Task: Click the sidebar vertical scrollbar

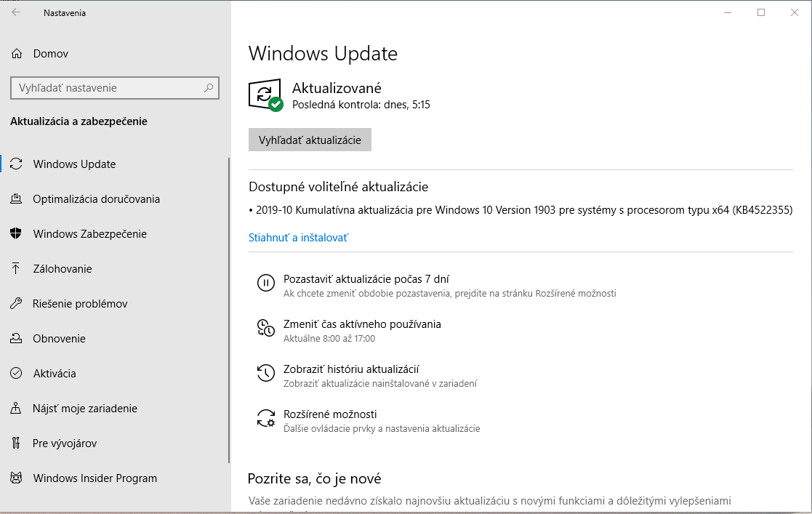Action: (x=228, y=310)
